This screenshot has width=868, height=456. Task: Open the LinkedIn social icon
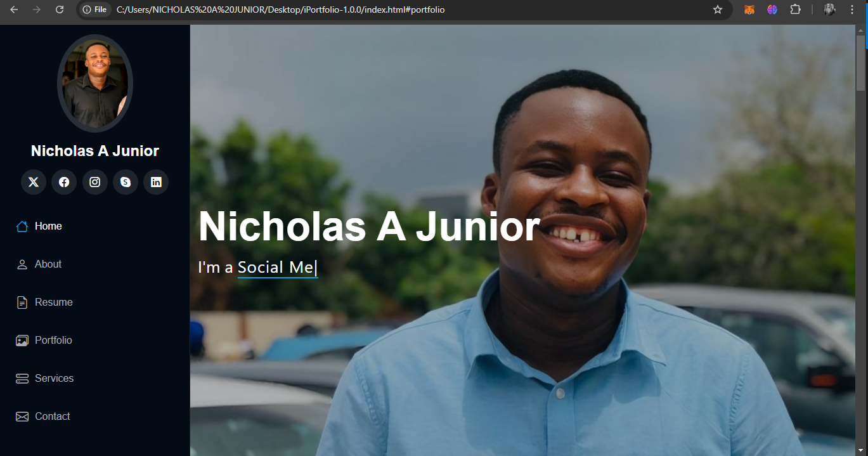pyautogui.click(x=156, y=182)
